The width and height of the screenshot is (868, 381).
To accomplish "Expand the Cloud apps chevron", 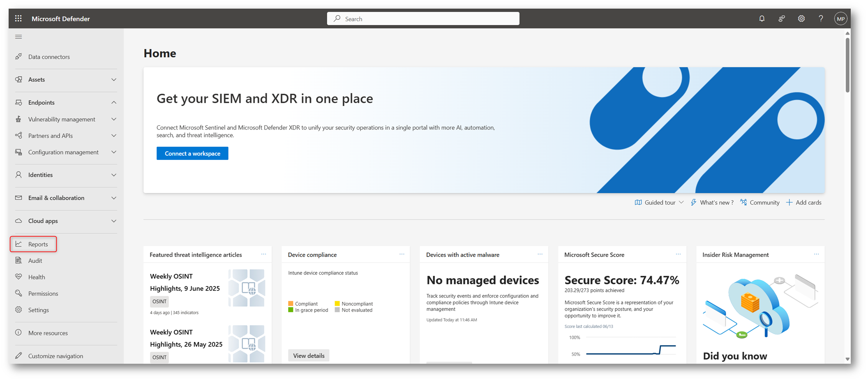I will (x=114, y=221).
